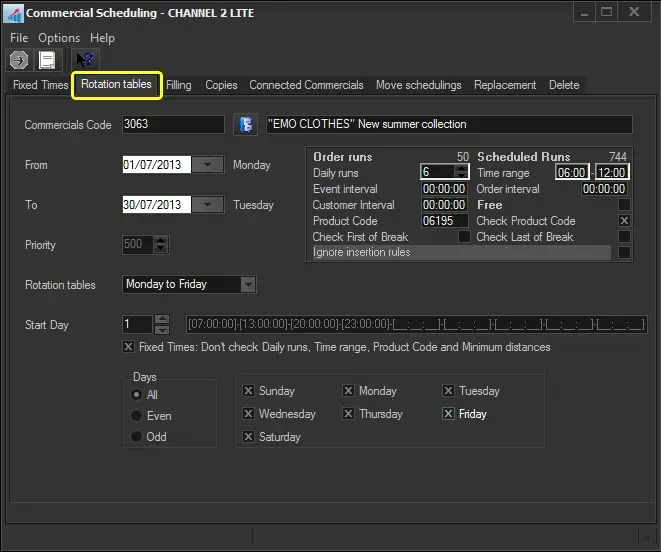
Task: Switch to the Connected Commercials tab
Action: pos(306,85)
